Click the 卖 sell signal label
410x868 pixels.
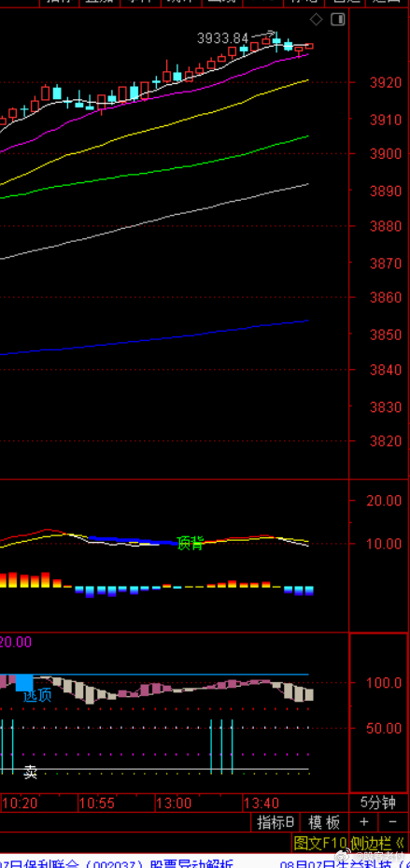click(30, 773)
